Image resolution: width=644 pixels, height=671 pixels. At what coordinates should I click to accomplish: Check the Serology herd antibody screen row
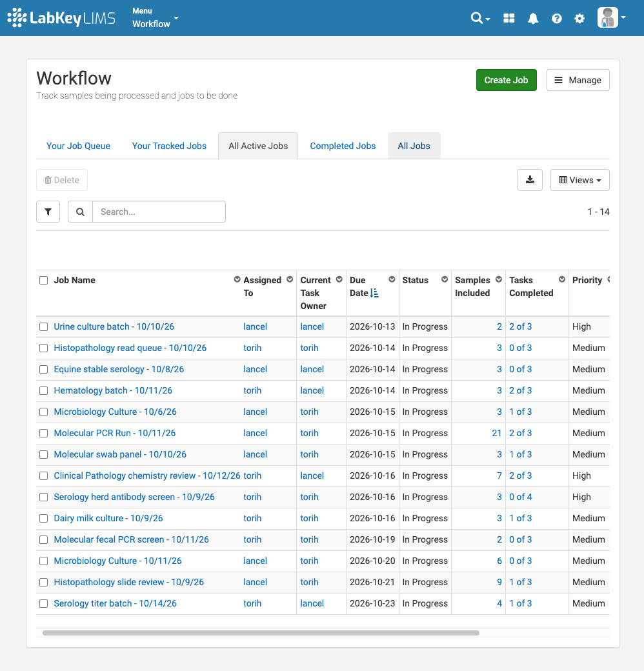43,497
